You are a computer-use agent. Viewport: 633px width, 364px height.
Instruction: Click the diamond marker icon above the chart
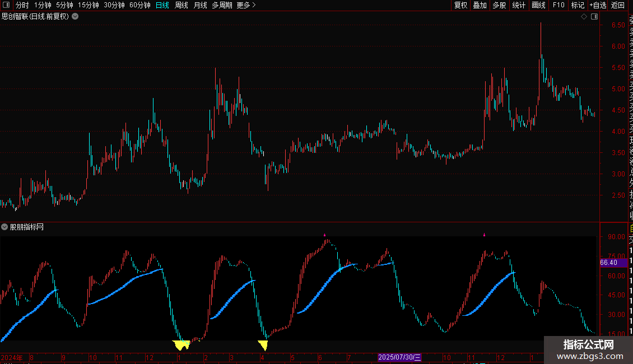coord(584,17)
